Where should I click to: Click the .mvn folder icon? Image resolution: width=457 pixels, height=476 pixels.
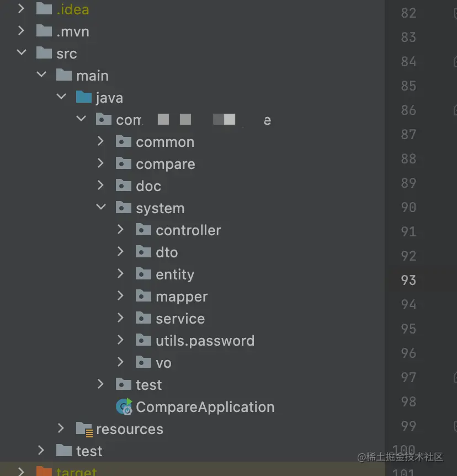44,31
